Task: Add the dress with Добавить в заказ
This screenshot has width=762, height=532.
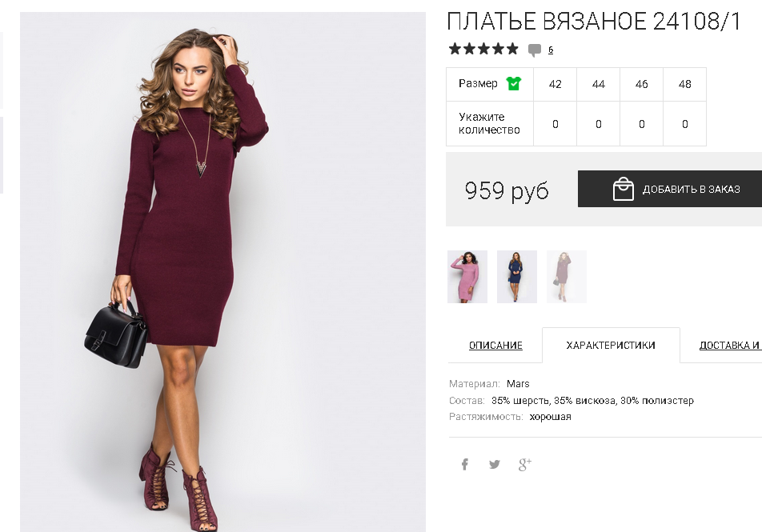Action: pyautogui.click(x=670, y=189)
